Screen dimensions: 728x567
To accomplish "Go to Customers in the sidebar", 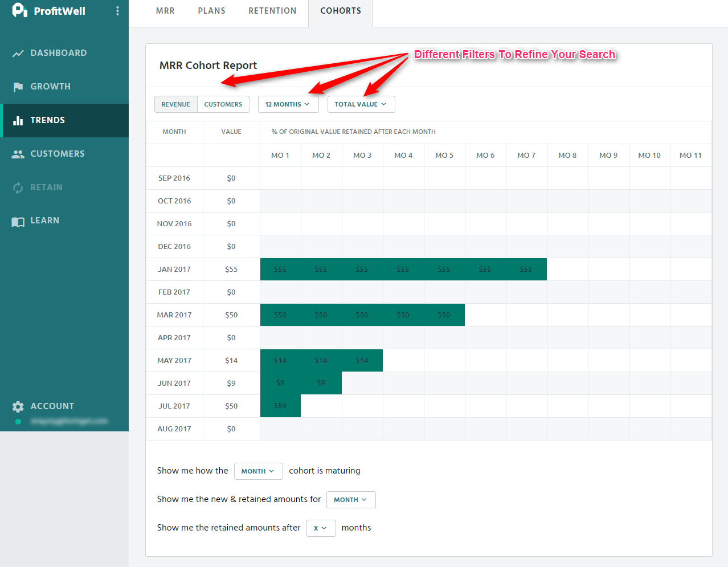I will pos(64,154).
